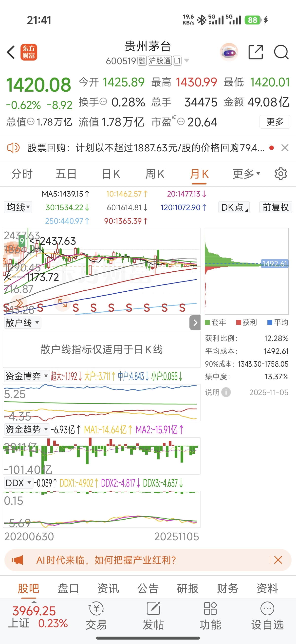The image size is (296, 644).
Task: Open the 散户线 indicator dropdown
Action: tap(22, 323)
